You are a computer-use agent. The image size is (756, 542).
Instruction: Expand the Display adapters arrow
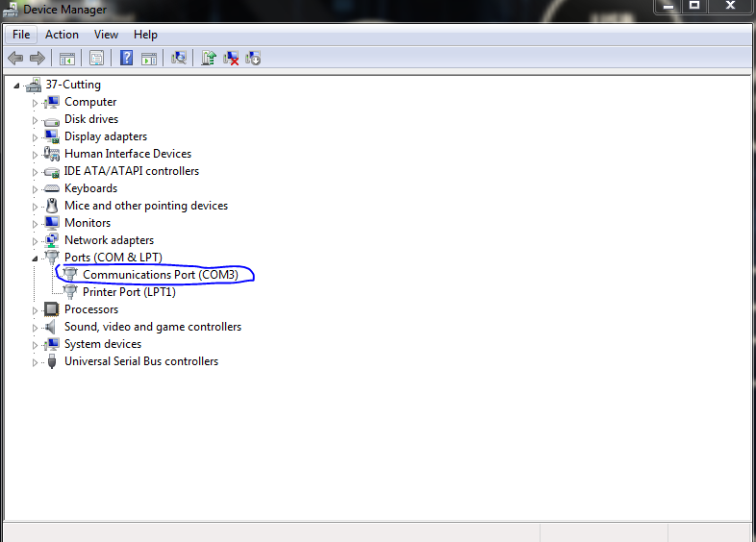click(35, 137)
